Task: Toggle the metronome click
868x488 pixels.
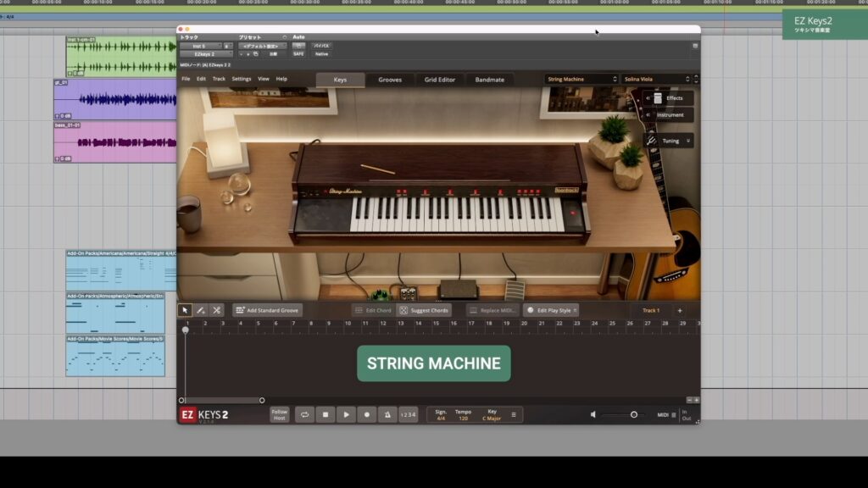Action: 387,415
